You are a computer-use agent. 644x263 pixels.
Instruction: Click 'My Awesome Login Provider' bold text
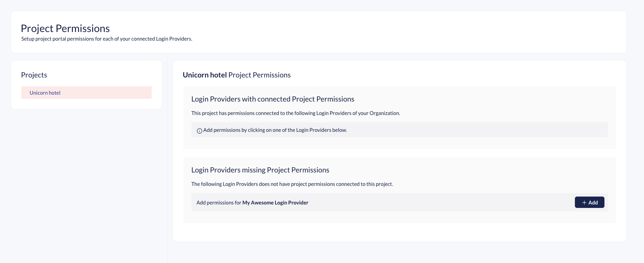click(275, 203)
